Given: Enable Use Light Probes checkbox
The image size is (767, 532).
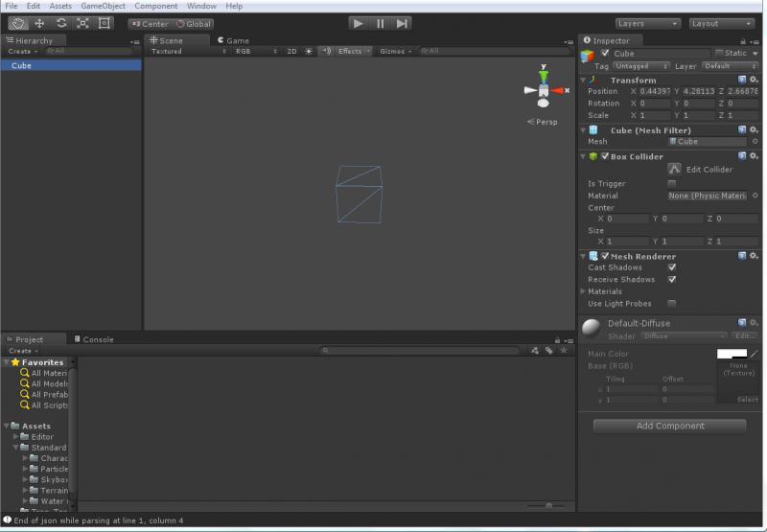Looking at the screenshot, I should tap(671, 304).
